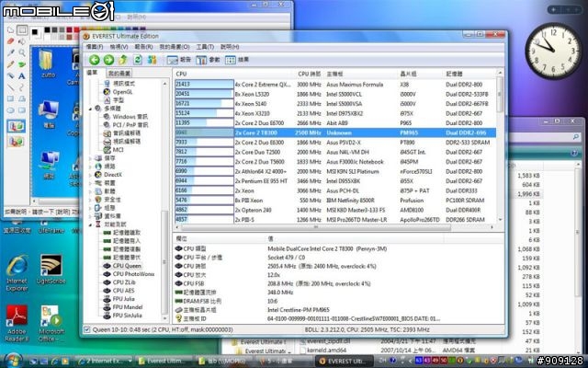Expand the 資料庫 database tree node

click(90, 216)
